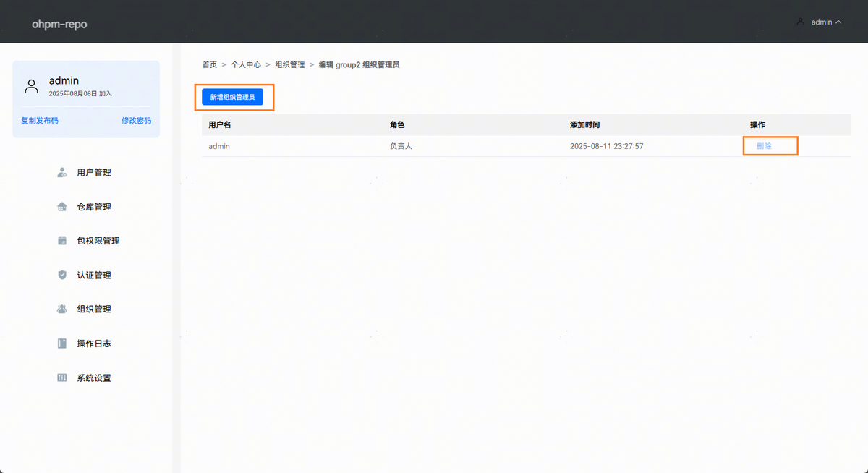The height and width of the screenshot is (473, 868).
Task: Click the operation log icon
Action: tap(62, 344)
